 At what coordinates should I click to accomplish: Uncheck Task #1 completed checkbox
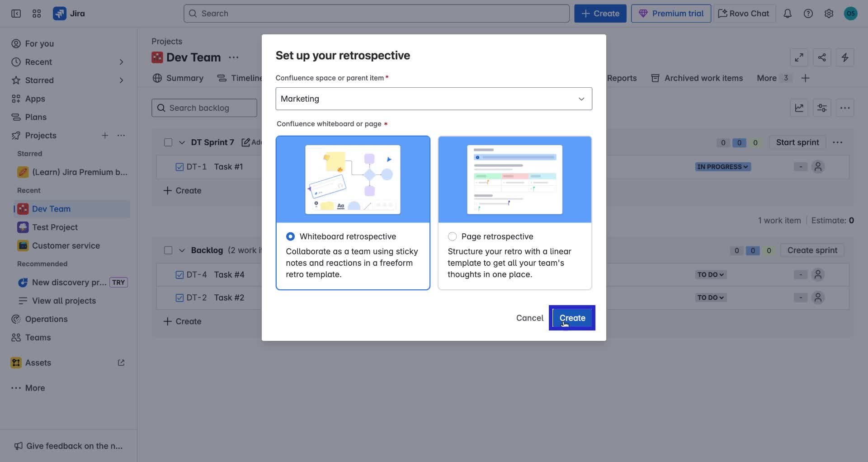coord(179,166)
